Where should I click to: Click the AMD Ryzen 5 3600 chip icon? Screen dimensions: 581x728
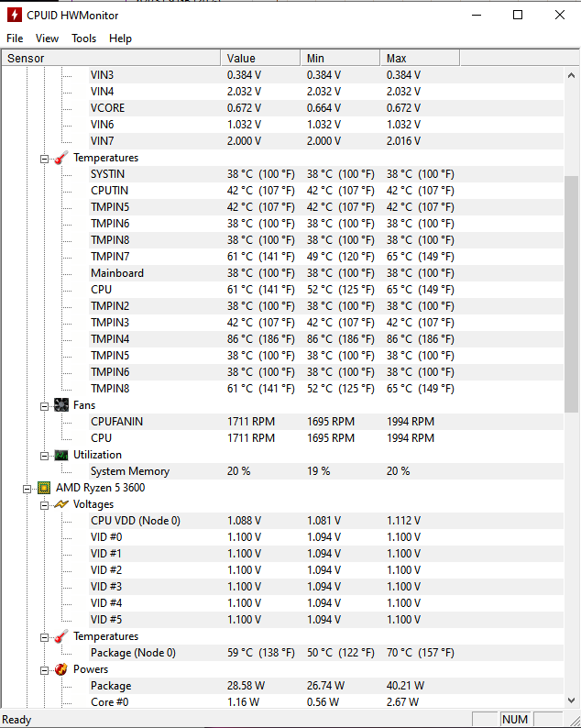(x=44, y=488)
